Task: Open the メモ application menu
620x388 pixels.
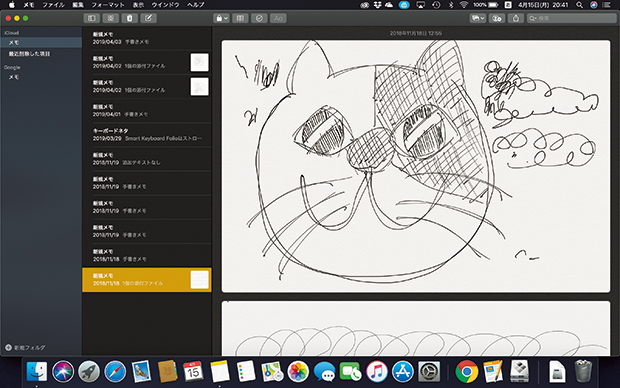Action: 28,5
